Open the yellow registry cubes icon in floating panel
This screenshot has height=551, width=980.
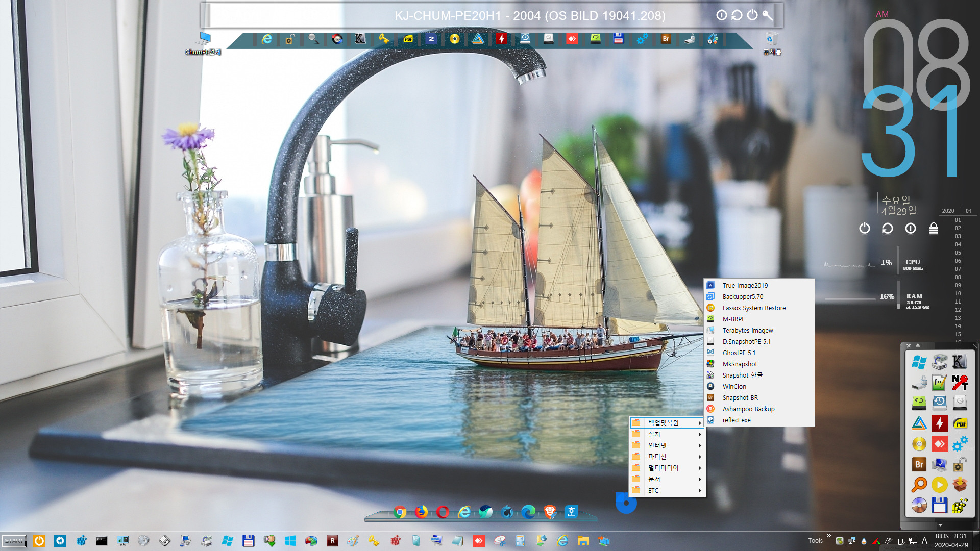960,505
